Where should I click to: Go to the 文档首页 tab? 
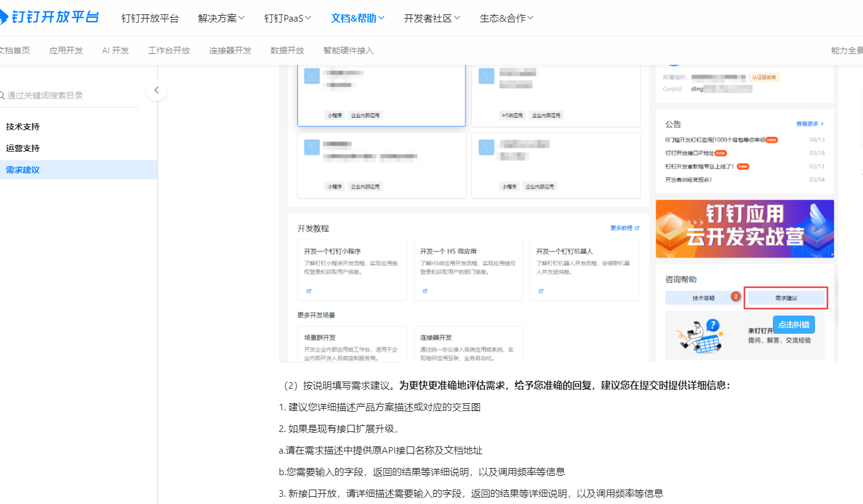click(14, 50)
